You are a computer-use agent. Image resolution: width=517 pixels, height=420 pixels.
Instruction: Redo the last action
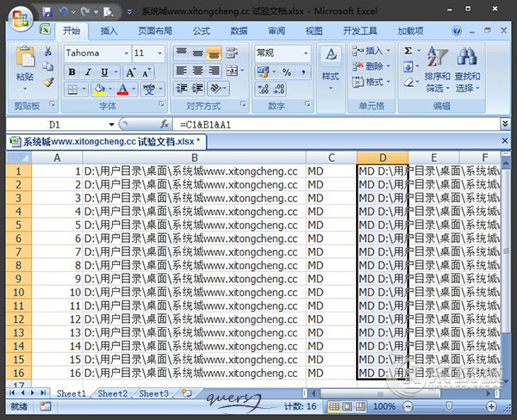[x=85, y=12]
